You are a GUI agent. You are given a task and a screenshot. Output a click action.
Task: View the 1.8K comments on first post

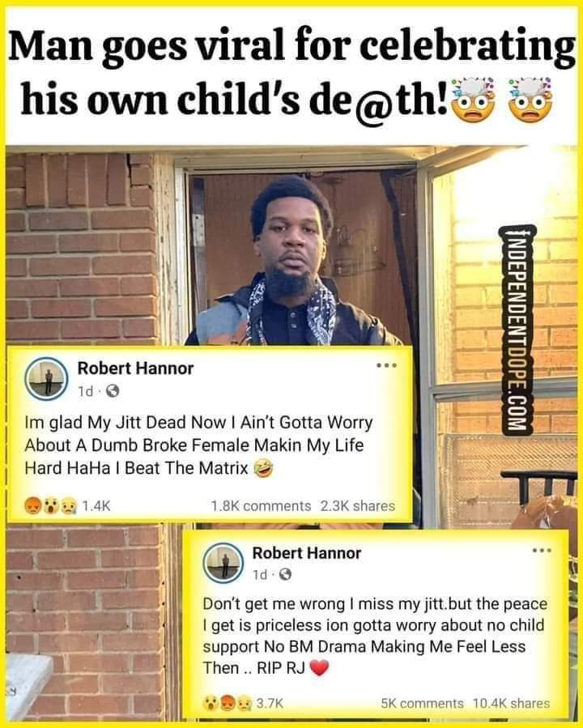click(x=261, y=505)
